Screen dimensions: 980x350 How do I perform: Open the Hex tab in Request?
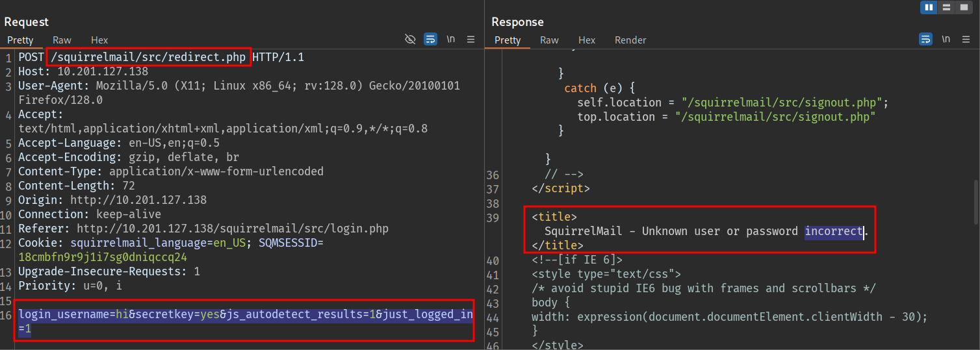99,40
